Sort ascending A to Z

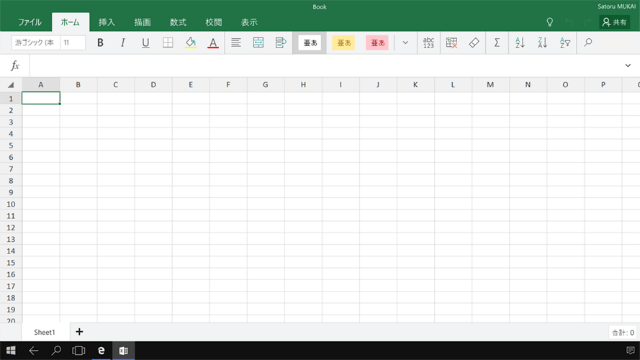coord(520,42)
